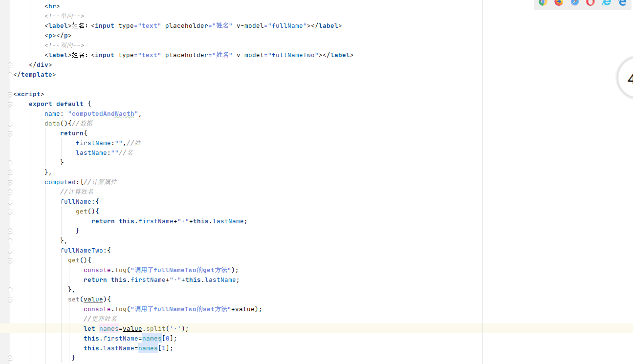
Task: Fold the fullName:{ property block
Action: point(10,202)
